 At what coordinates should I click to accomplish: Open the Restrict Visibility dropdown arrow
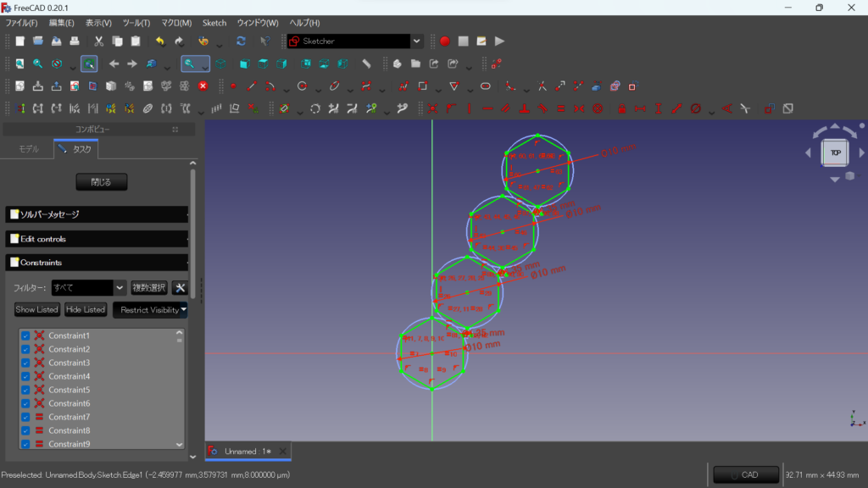(183, 310)
